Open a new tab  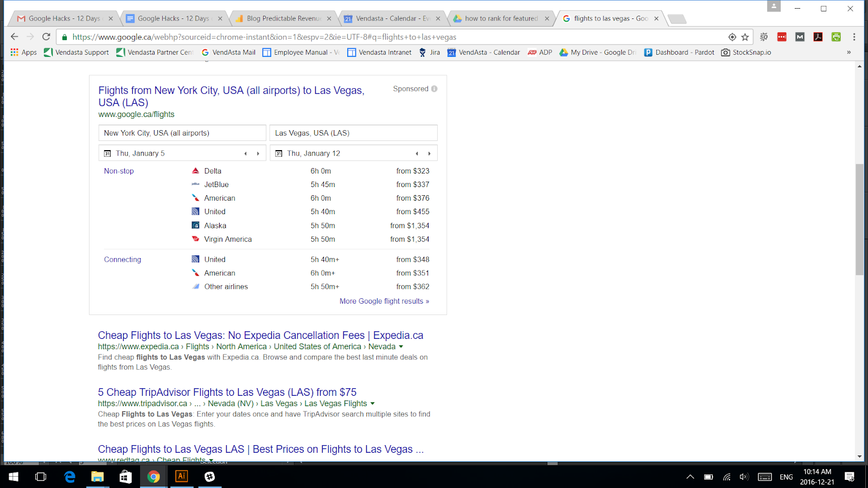coord(676,20)
